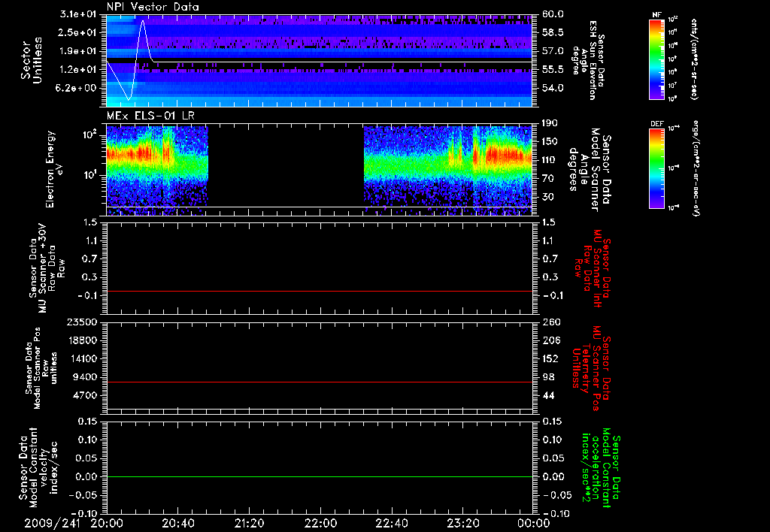
Task: Click the 'ESH Sun Elevation Angle' axis label
Action: click(x=587, y=60)
